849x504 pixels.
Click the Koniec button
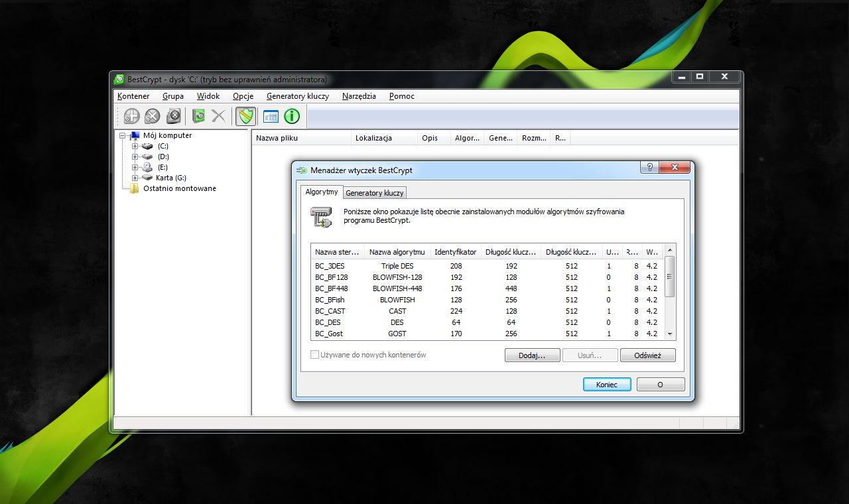(x=607, y=385)
